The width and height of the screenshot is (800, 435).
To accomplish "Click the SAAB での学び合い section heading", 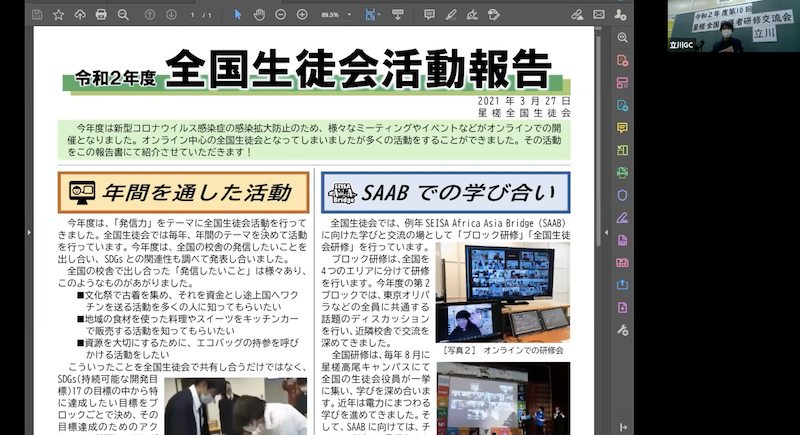I will [445, 192].
